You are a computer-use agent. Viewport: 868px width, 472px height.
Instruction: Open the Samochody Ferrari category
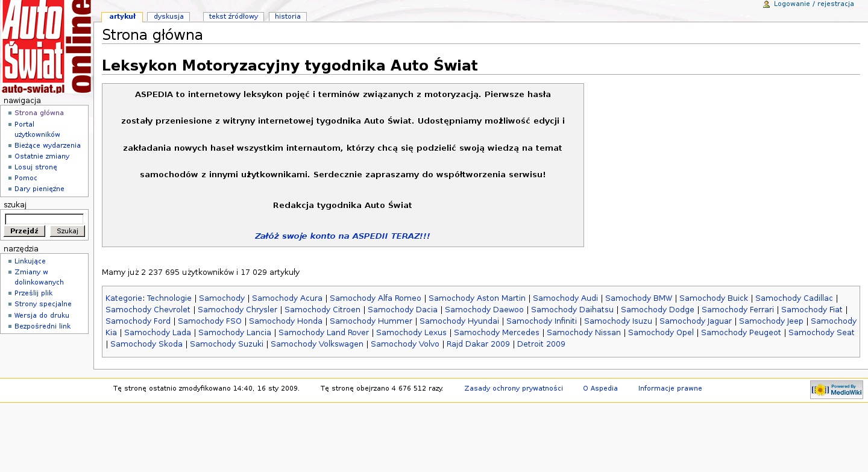click(737, 310)
